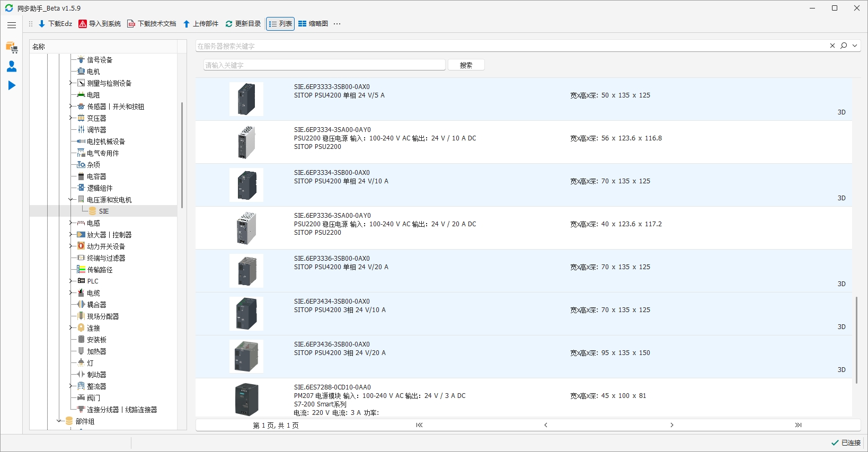Click 下载技术文档 toolbar button
868x452 pixels.
click(x=152, y=24)
